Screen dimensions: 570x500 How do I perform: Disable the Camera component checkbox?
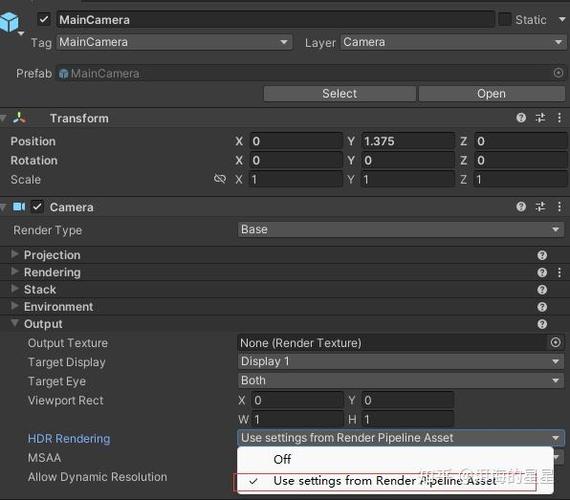(x=37, y=207)
